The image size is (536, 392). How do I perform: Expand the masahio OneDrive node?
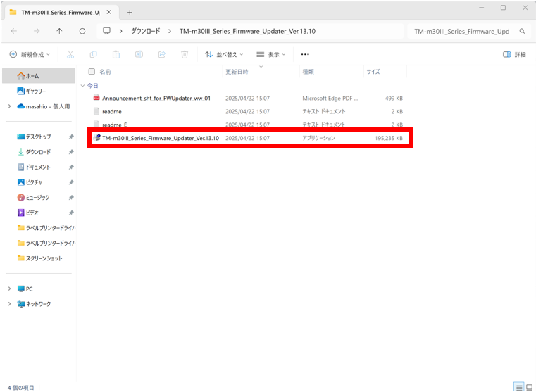point(10,106)
